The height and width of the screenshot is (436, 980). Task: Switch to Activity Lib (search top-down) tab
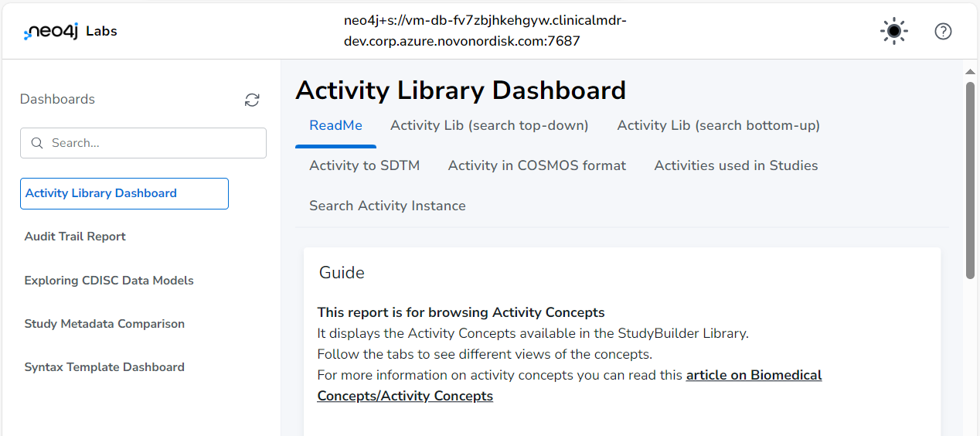point(489,125)
